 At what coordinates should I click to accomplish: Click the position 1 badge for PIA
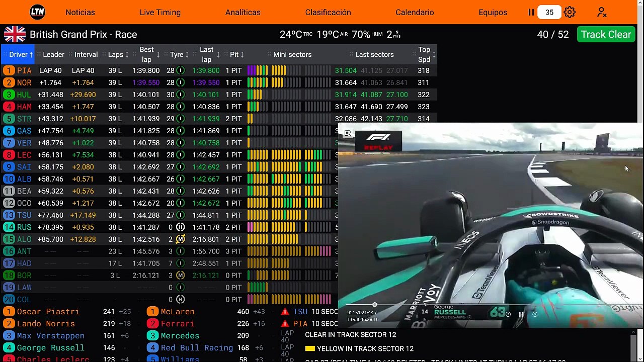[9, 70]
